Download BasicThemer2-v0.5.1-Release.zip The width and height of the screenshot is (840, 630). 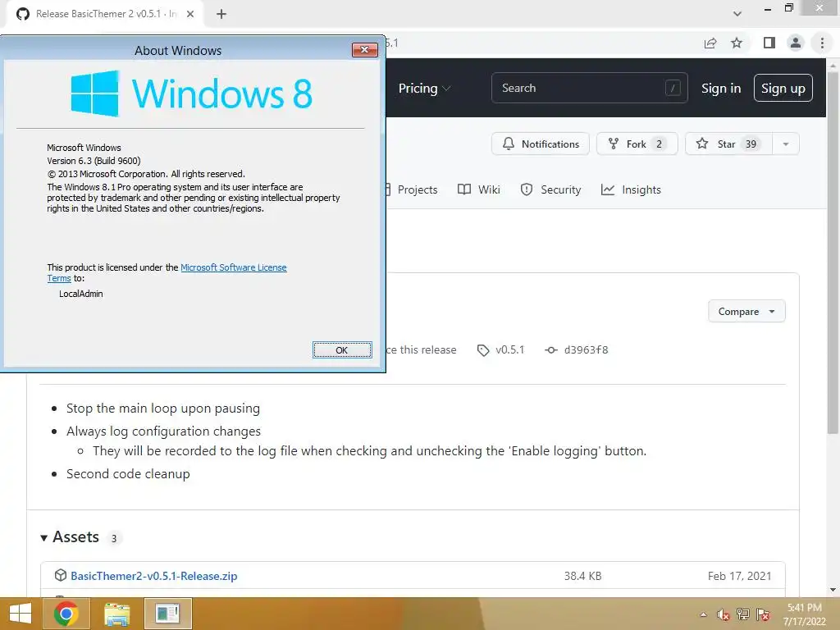pos(153,576)
